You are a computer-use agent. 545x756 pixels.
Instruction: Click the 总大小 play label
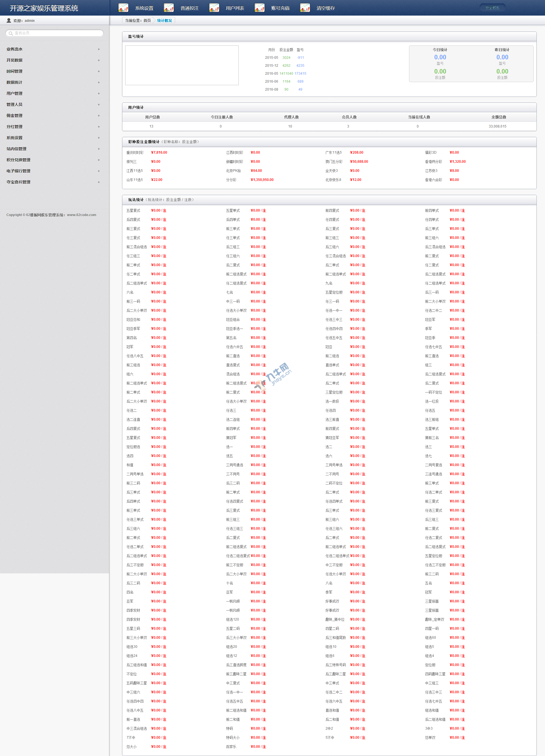(x=132, y=747)
